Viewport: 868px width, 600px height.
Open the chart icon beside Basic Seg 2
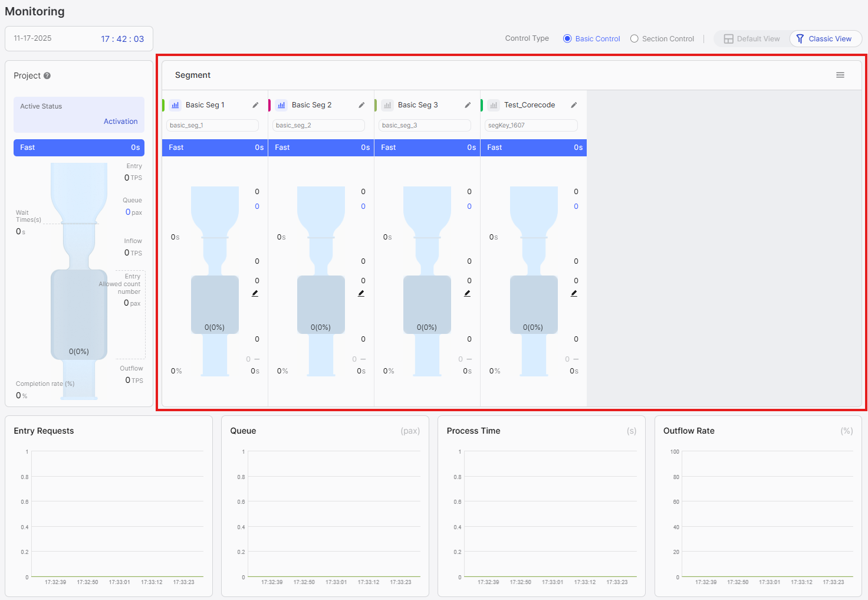pos(281,104)
